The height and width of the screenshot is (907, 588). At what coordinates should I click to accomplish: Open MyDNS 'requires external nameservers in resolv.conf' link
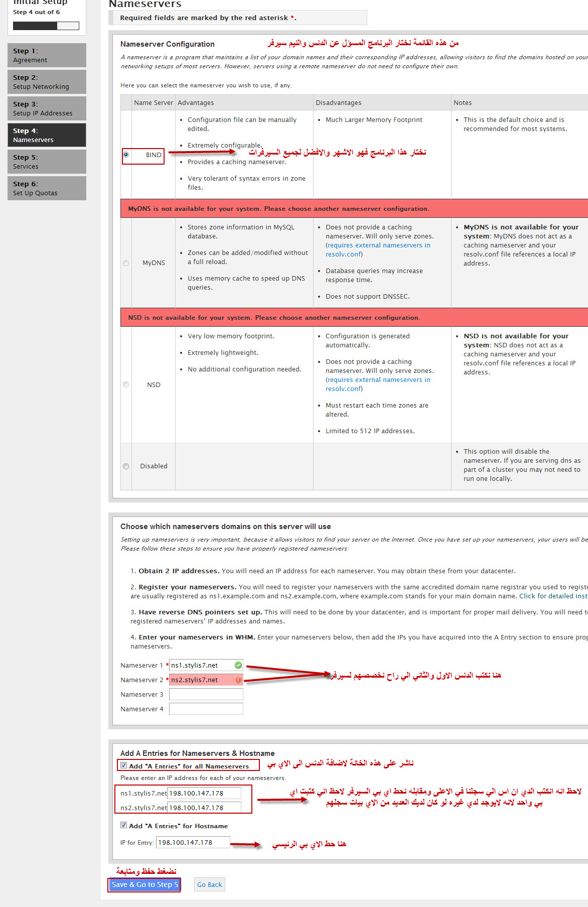378,250
